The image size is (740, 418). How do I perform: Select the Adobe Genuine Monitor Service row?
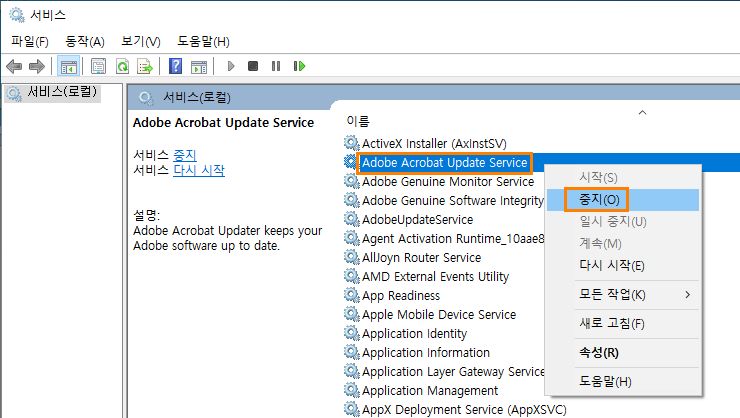(x=448, y=182)
